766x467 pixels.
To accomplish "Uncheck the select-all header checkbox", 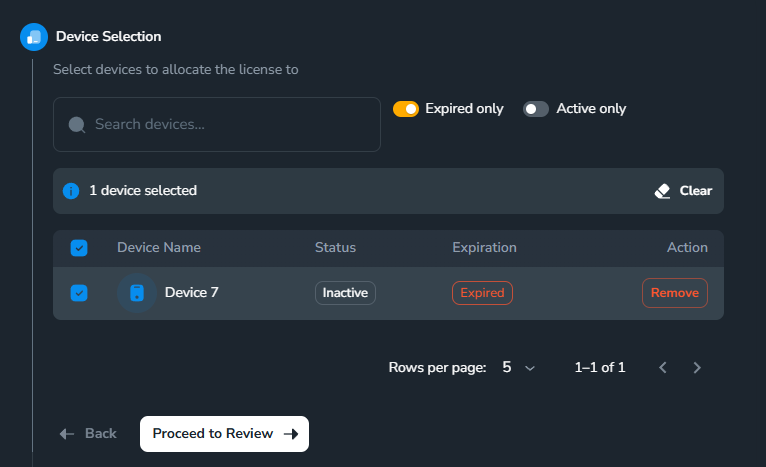I will (x=79, y=248).
